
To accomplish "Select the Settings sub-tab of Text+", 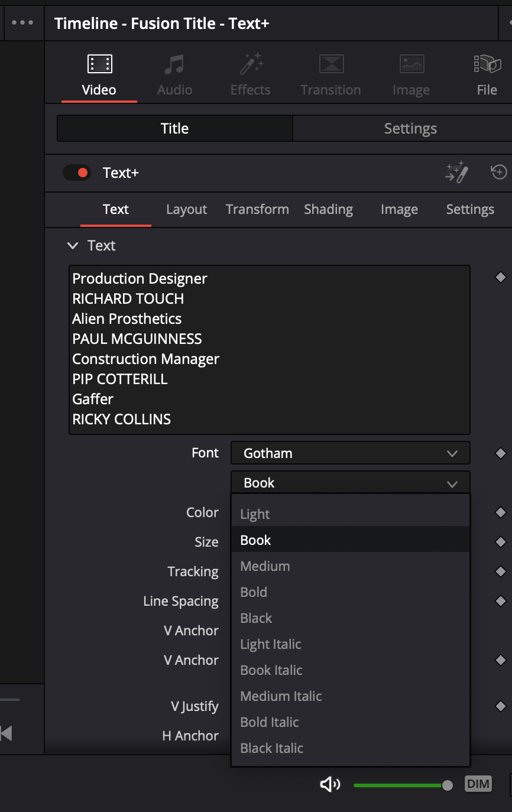I will [x=470, y=209].
